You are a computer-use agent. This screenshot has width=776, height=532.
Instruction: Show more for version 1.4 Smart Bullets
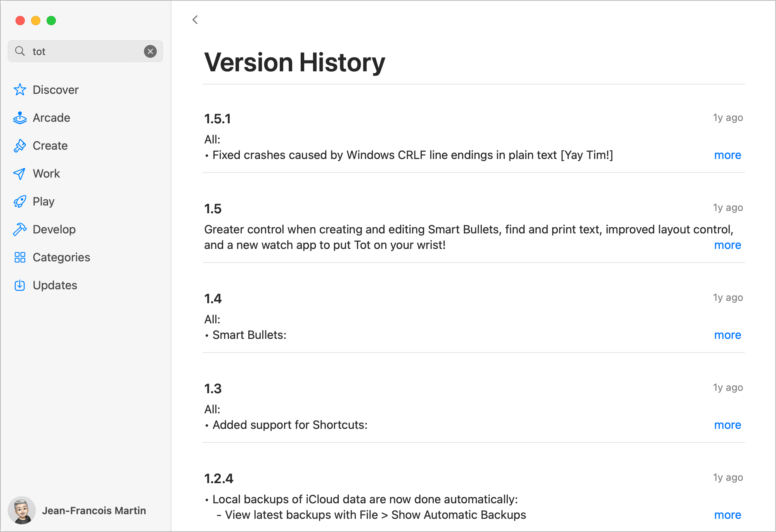[727, 335]
